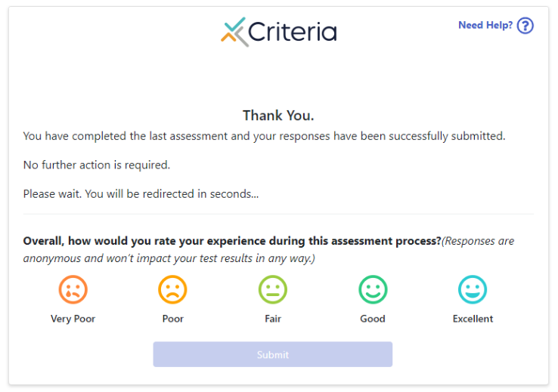Click the red Very Poor crying face
This screenshot has height=392, width=558.
(73, 289)
